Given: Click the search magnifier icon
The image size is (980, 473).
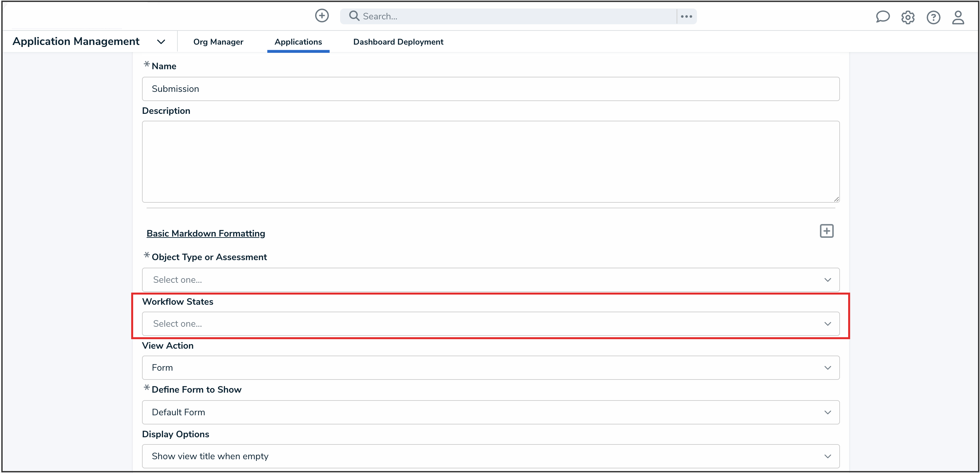Looking at the screenshot, I should (354, 16).
